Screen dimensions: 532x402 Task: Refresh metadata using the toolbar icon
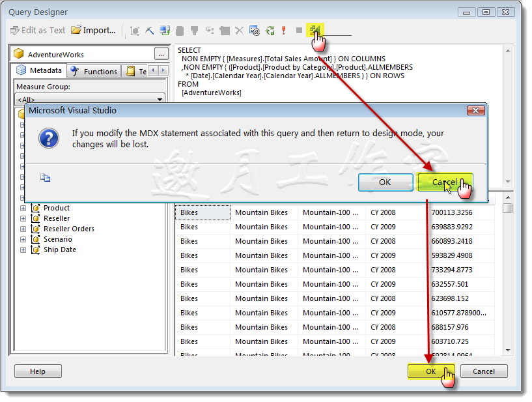coord(165,31)
